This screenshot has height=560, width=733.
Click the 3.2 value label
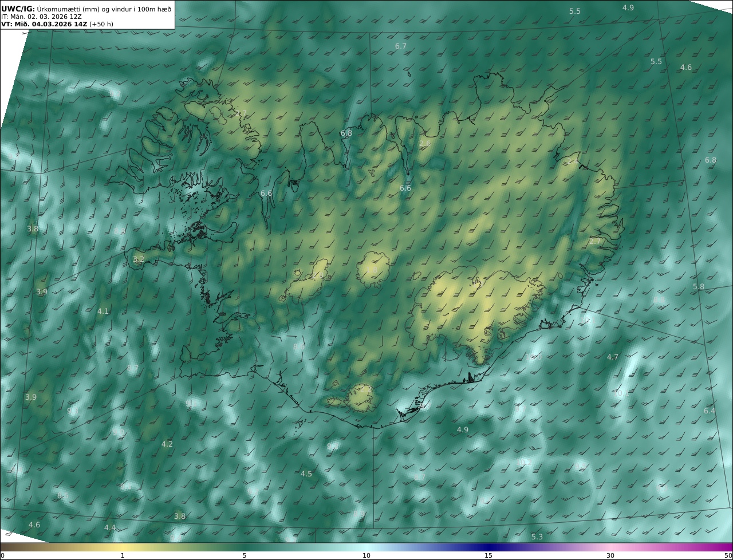click(x=139, y=259)
